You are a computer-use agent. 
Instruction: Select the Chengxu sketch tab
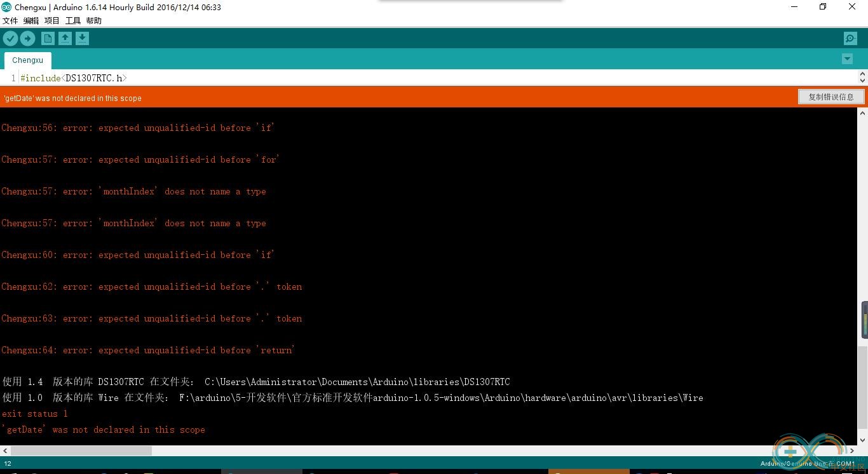point(28,60)
